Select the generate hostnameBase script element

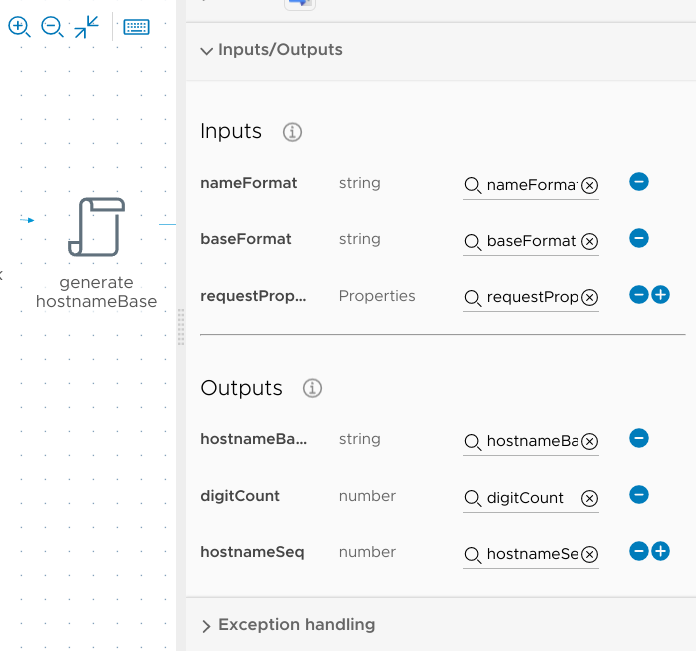pos(96,227)
